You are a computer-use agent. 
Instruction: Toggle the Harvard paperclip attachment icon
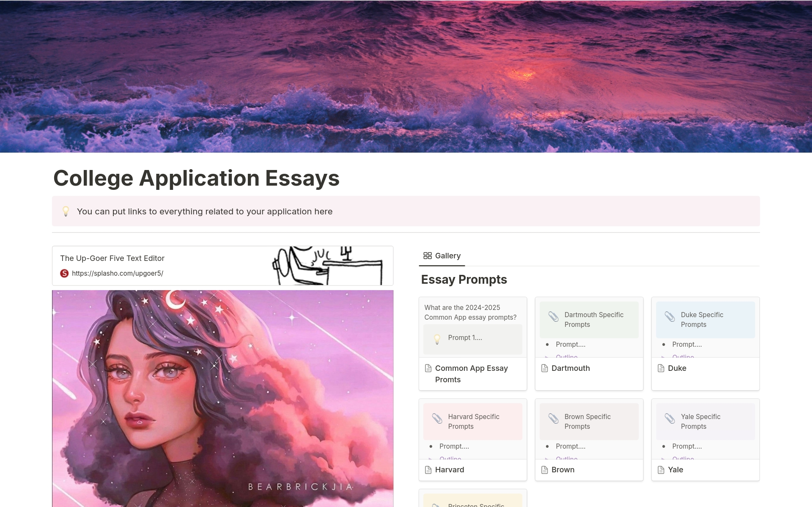click(436, 419)
